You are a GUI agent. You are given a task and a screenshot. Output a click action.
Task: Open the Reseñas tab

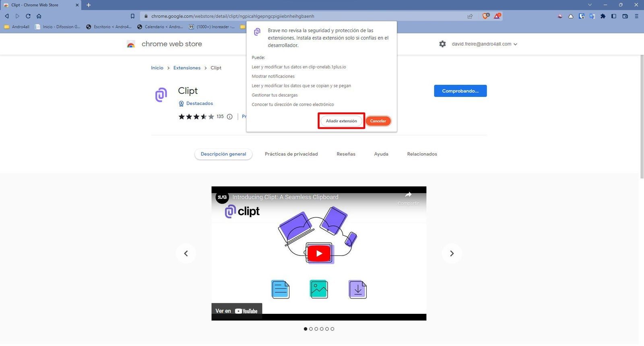(346, 154)
